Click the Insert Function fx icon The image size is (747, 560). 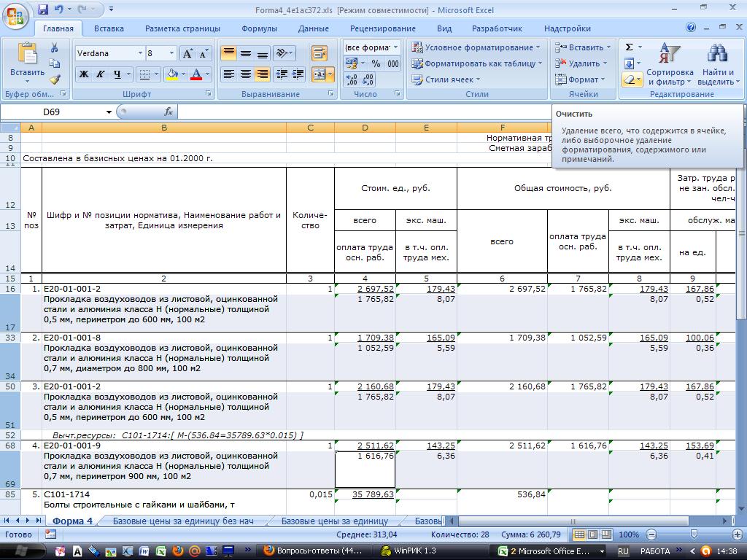point(169,112)
